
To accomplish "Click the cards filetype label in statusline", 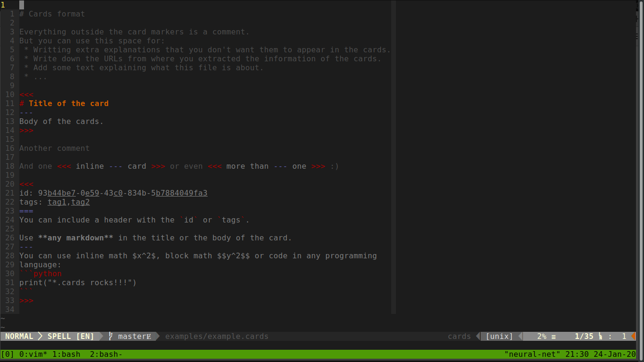I will pos(459,336).
